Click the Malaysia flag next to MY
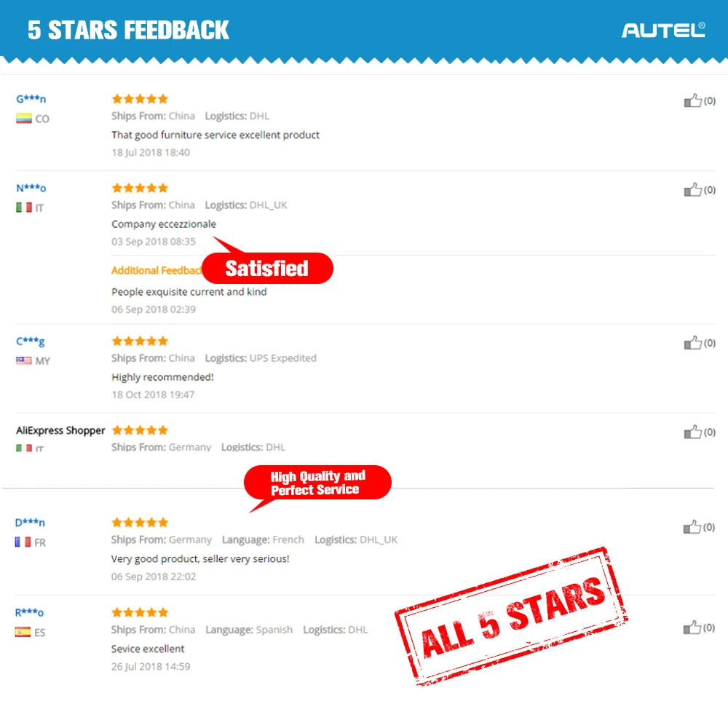728x728 pixels. (24, 361)
